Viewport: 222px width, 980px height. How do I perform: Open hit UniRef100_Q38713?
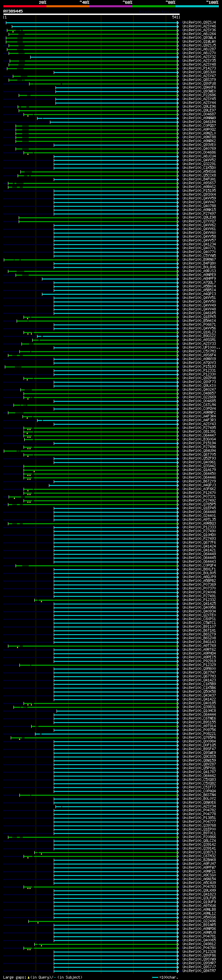[199, 852]
